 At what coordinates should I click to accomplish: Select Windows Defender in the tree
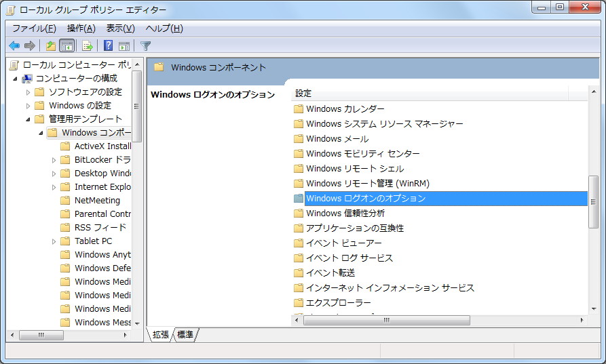tap(102, 268)
